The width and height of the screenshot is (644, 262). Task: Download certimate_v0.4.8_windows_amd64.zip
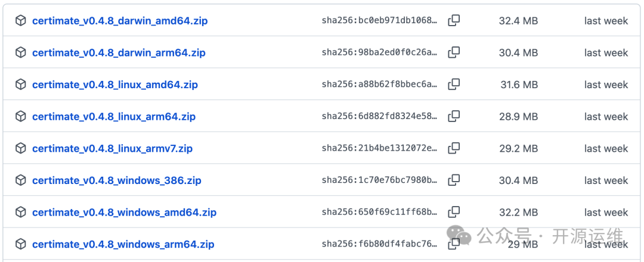124,213
